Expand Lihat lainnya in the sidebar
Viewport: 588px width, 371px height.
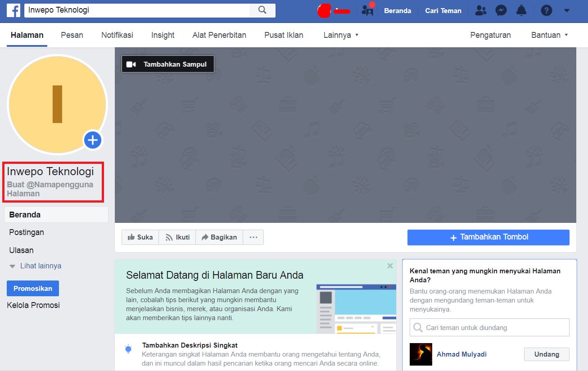[x=35, y=266]
